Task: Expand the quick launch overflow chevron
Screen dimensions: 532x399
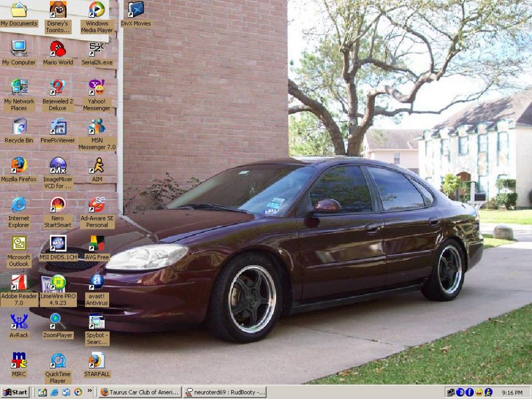Action: tap(90, 391)
